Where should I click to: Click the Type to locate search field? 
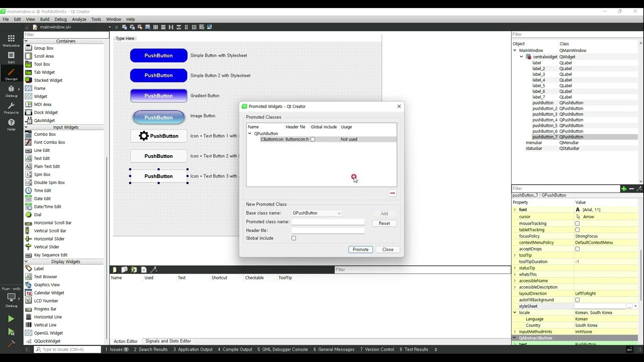coord(68,349)
